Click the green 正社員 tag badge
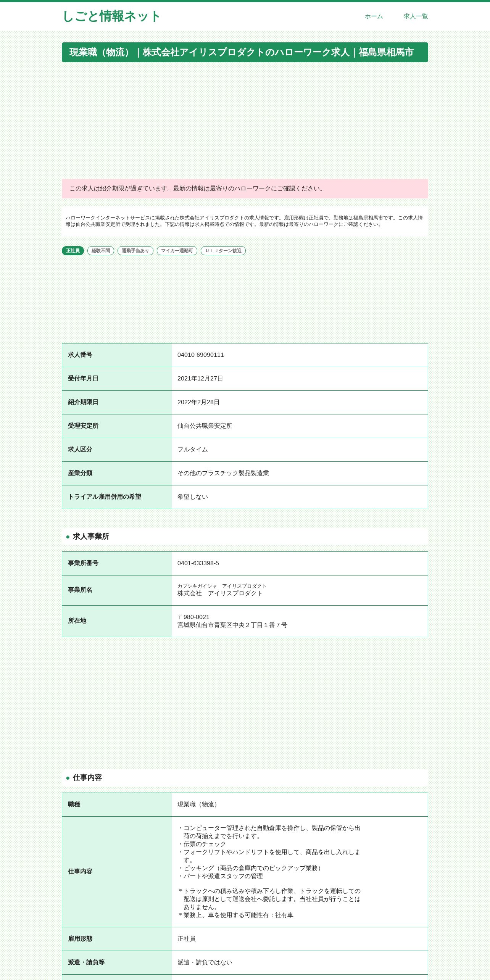 (x=73, y=251)
